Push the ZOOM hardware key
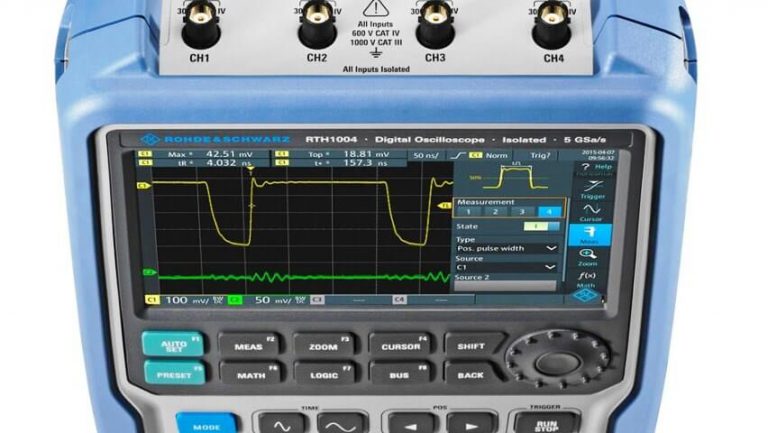The image size is (768, 433). pyautogui.click(x=324, y=346)
